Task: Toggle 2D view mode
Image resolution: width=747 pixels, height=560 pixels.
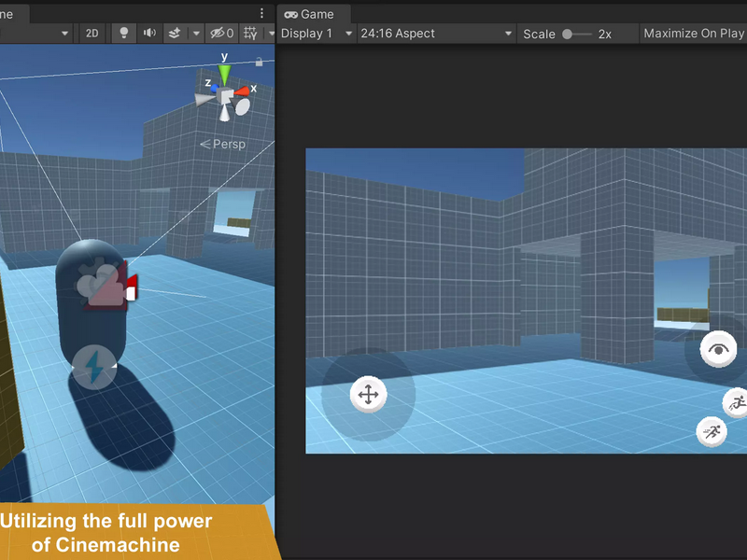Action: [x=92, y=34]
